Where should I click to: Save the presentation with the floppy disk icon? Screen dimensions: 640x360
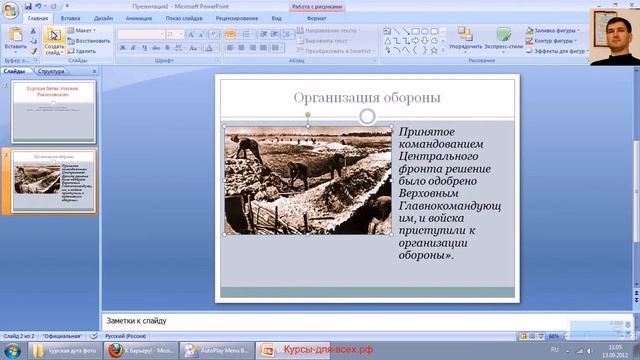(x=28, y=6)
